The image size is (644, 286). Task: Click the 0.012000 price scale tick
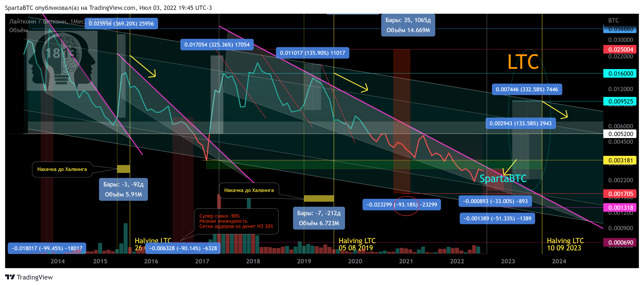click(x=620, y=89)
